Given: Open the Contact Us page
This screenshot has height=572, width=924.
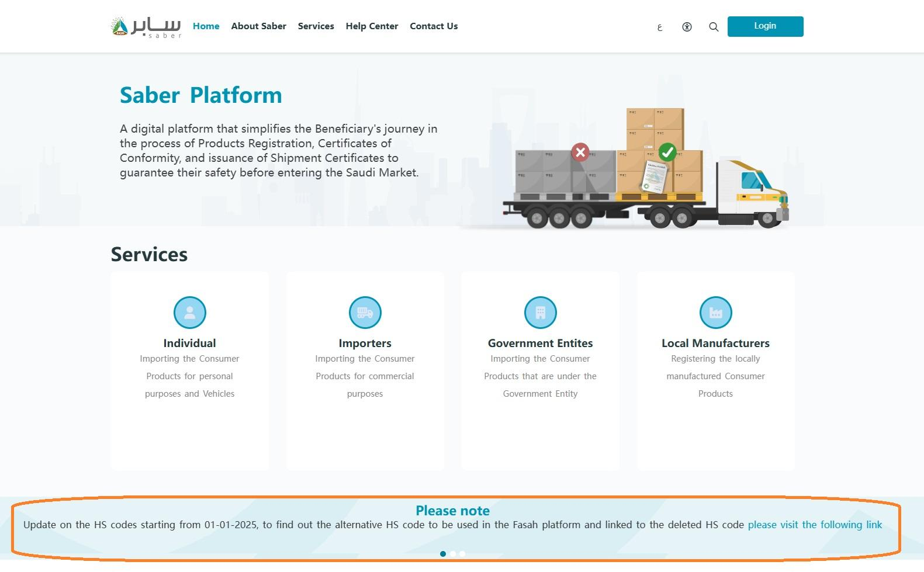Looking at the screenshot, I should pos(434,26).
